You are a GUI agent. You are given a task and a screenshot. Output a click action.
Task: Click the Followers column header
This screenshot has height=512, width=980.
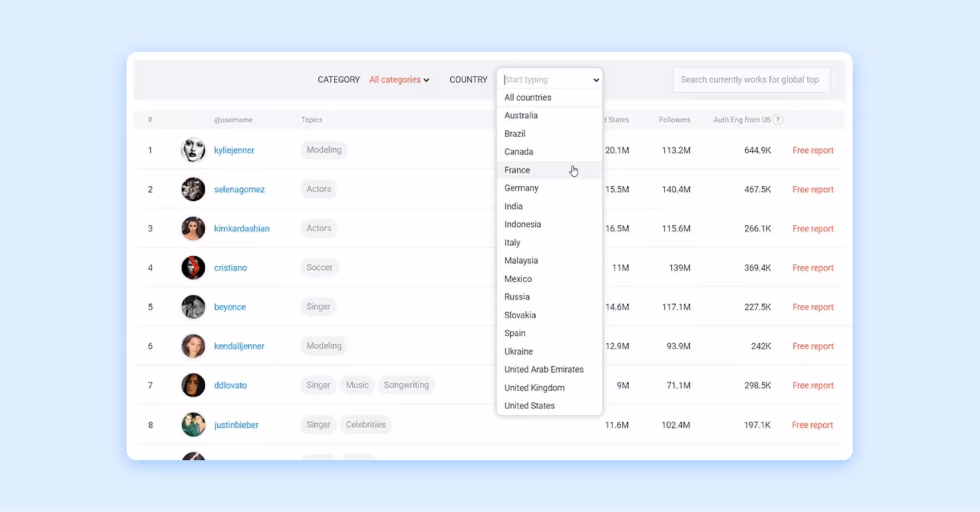point(675,120)
